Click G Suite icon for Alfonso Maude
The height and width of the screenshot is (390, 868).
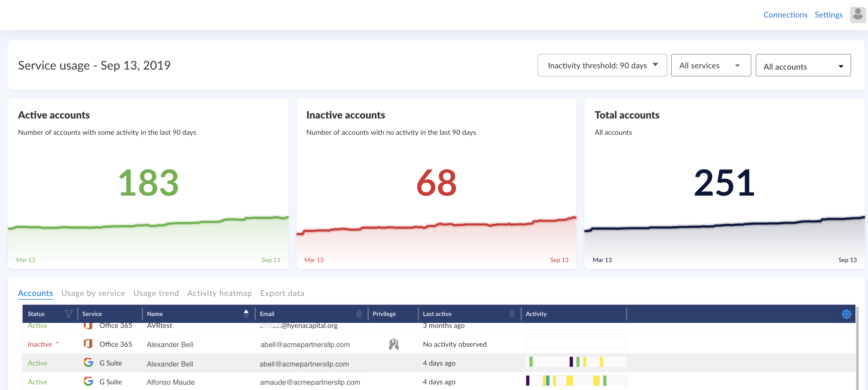pyautogui.click(x=88, y=382)
